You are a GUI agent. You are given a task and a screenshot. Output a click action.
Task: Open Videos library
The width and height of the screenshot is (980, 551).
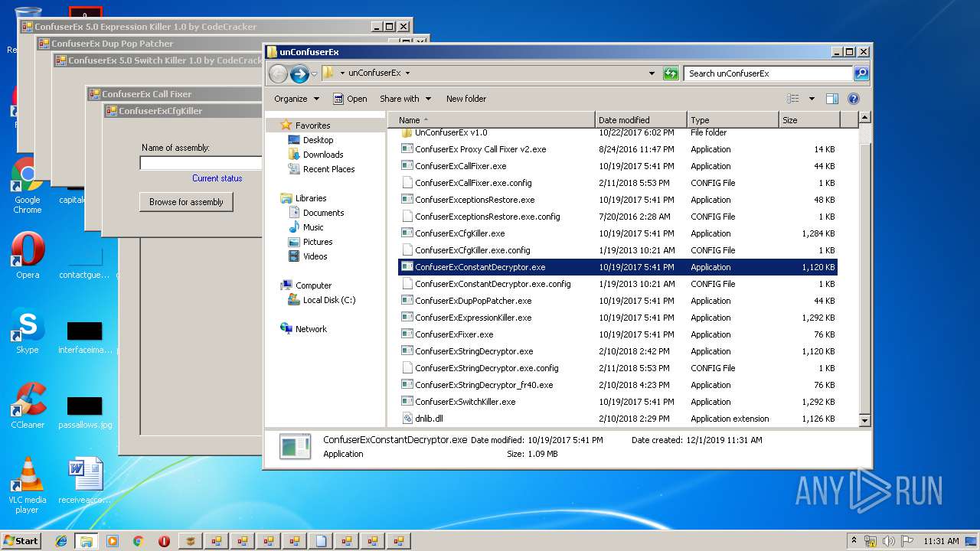pos(315,256)
